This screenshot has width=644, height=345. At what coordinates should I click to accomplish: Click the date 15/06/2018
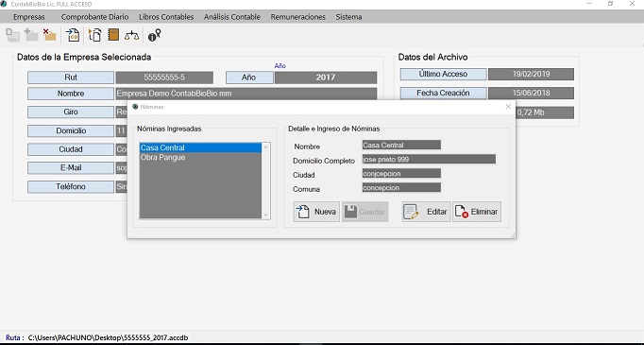[531, 93]
